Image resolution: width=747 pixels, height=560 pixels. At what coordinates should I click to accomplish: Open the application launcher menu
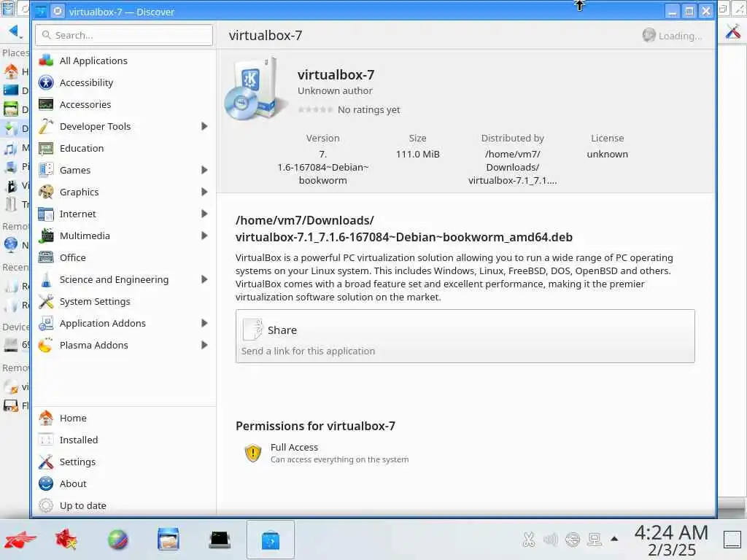(x=20, y=540)
